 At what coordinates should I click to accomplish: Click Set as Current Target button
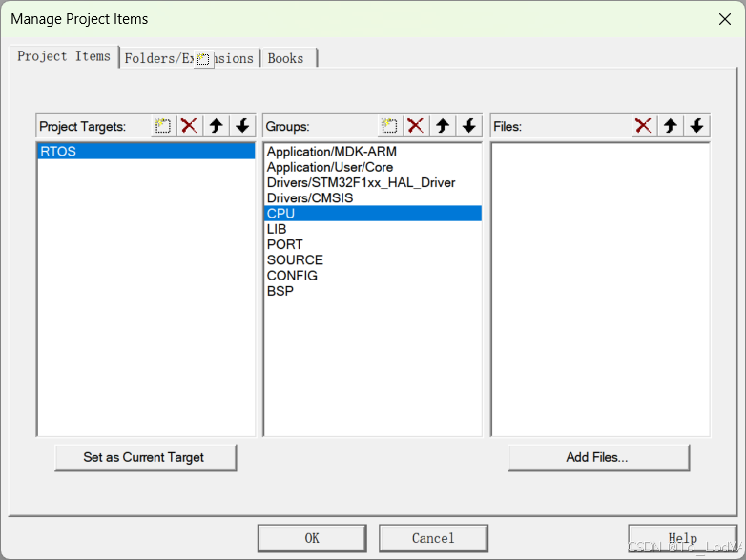click(146, 458)
